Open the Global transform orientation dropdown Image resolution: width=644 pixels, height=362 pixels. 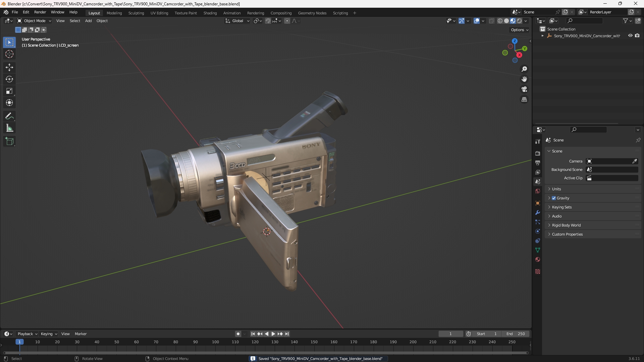(237, 21)
